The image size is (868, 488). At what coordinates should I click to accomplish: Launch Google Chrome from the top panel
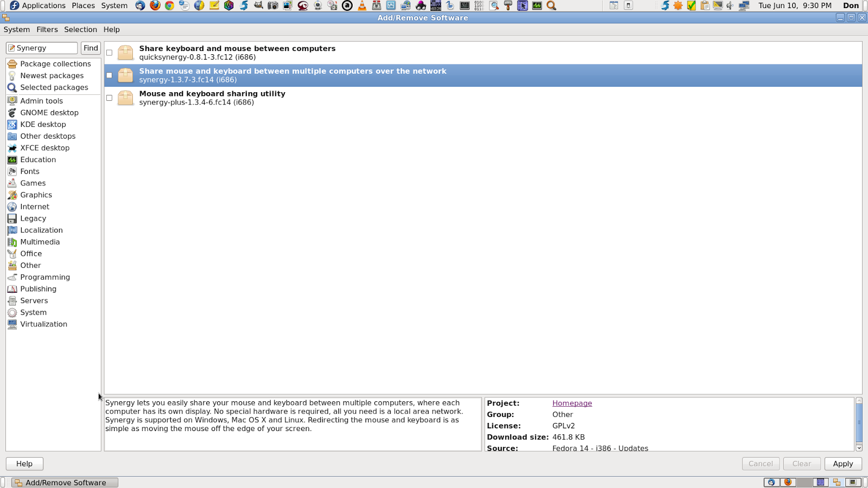[170, 5]
